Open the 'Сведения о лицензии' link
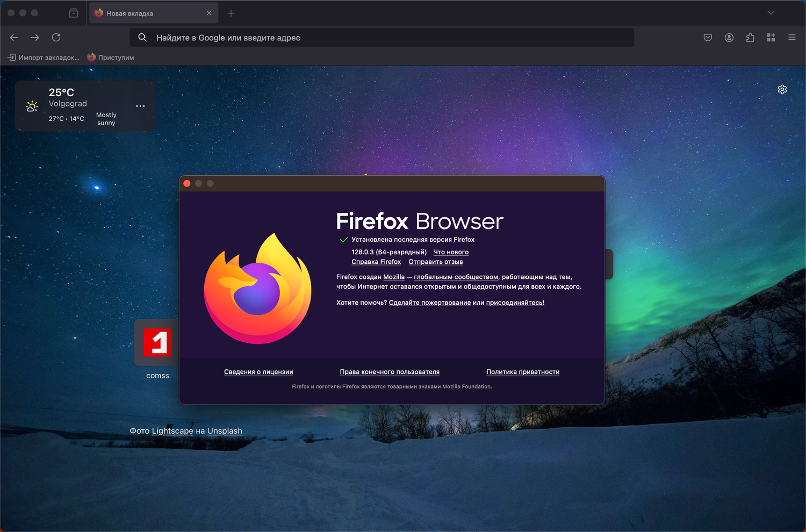This screenshot has width=806, height=532. [x=258, y=372]
